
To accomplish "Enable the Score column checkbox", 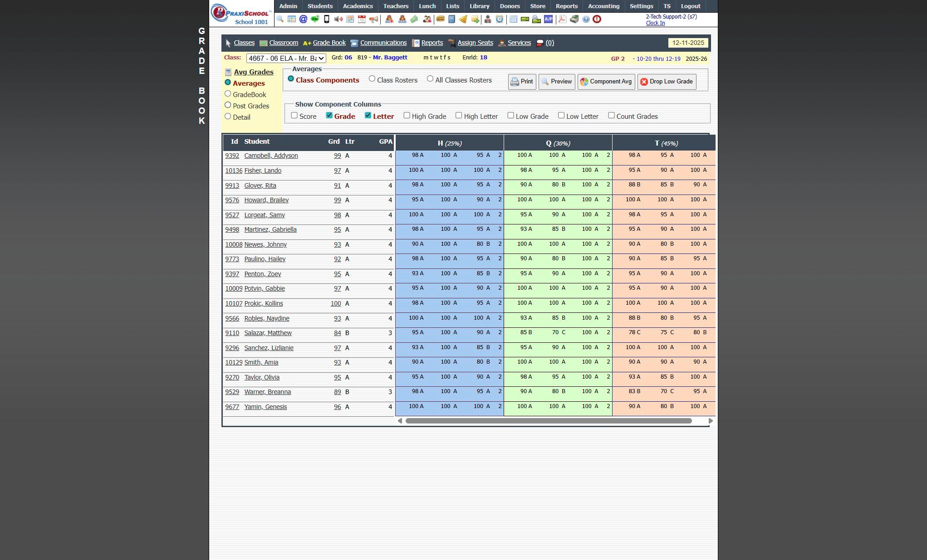I will (294, 116).
